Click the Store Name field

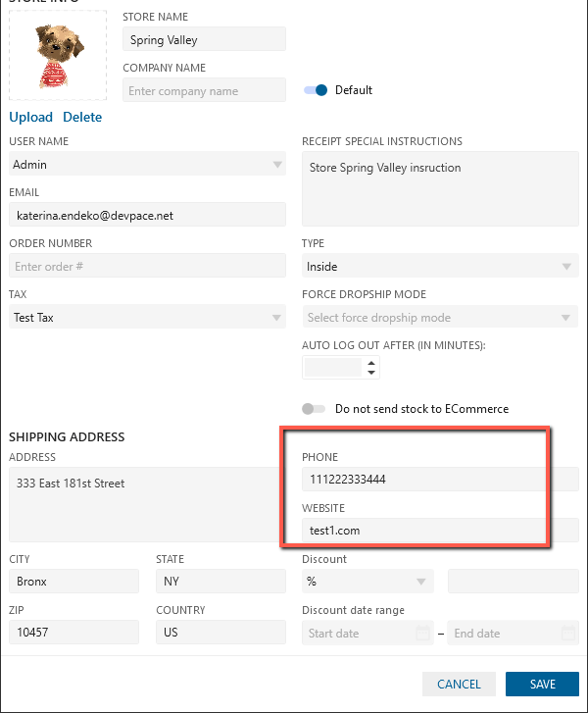point(205,40)
